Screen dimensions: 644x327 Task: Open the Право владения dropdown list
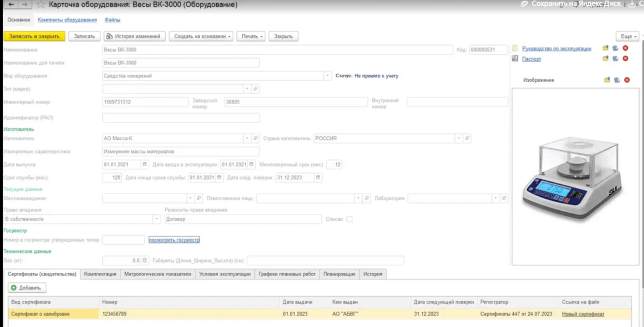156,219
